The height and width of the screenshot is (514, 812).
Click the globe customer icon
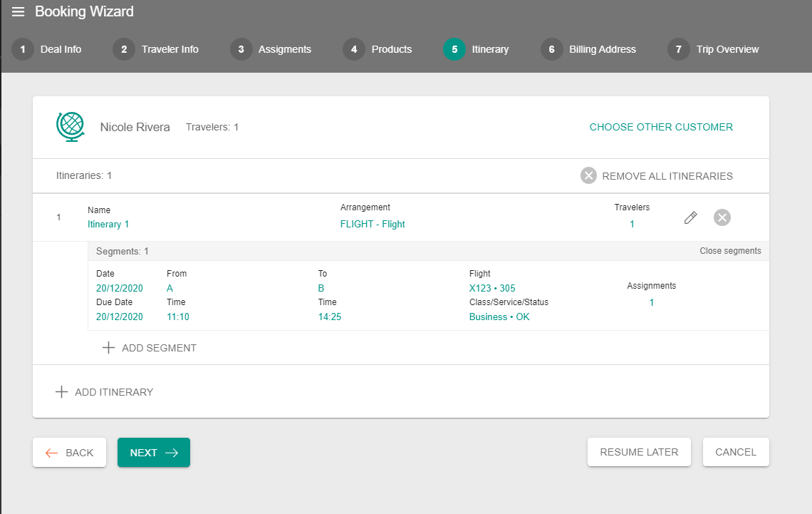(71, 126)
